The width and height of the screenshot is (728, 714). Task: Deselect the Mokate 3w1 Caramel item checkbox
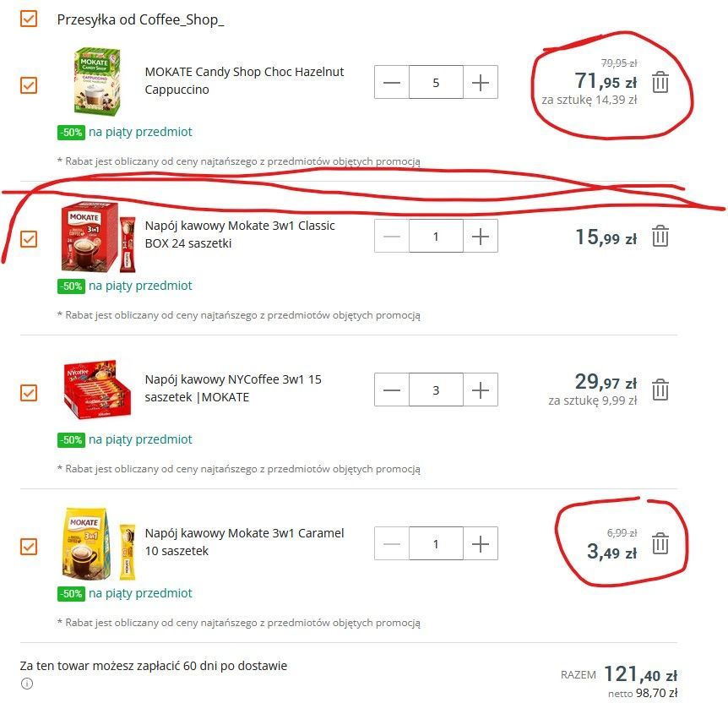pyautogui.click(x=29, y=547)
